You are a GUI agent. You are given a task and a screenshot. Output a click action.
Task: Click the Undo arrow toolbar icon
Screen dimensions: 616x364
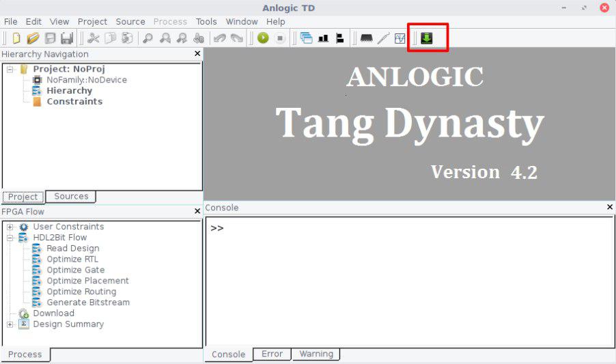pyautogui.click(x=220, y=38)
